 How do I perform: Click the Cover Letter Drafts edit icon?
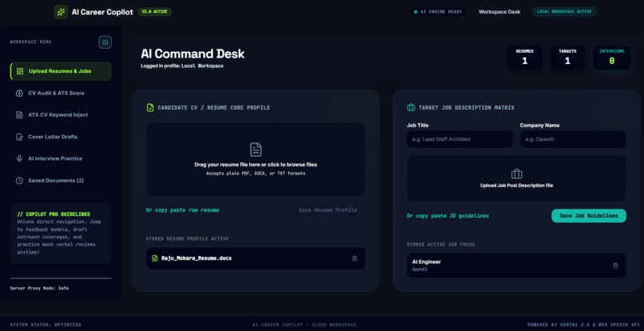click(19, 137)
